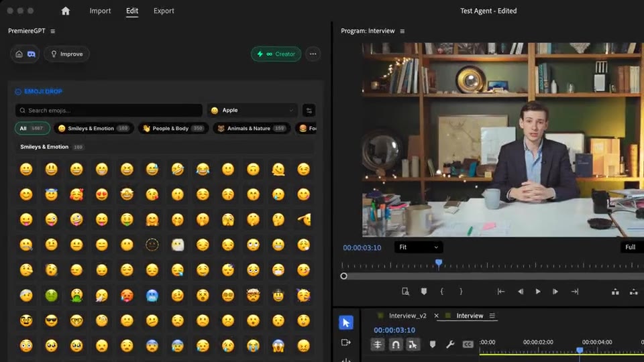Click the timeline playhead marker
The height and width of the screenshot is (362, 644).
pyautogui.click(x=580, y=350)
